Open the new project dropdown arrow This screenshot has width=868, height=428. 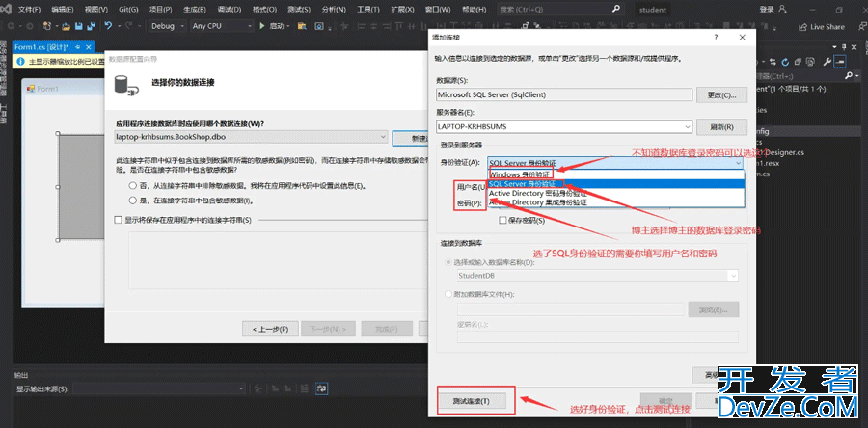point(57,26)
